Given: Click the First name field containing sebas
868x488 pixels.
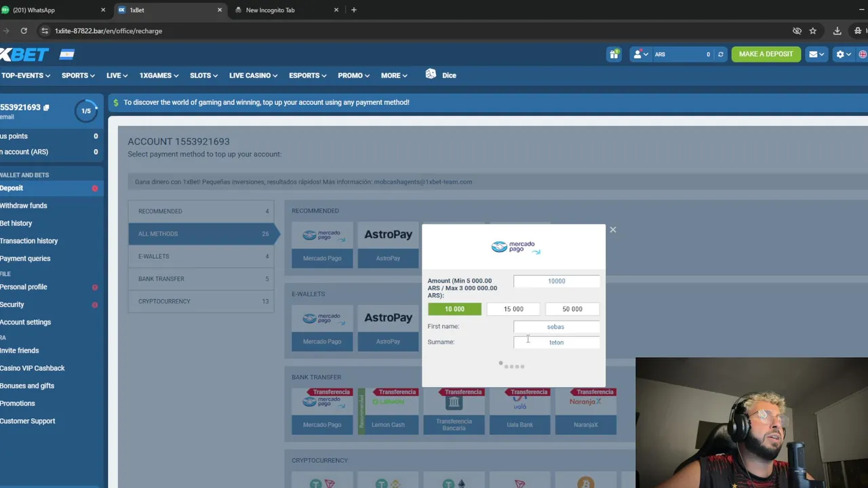Looking at the screenshot, I should (556, 327).
